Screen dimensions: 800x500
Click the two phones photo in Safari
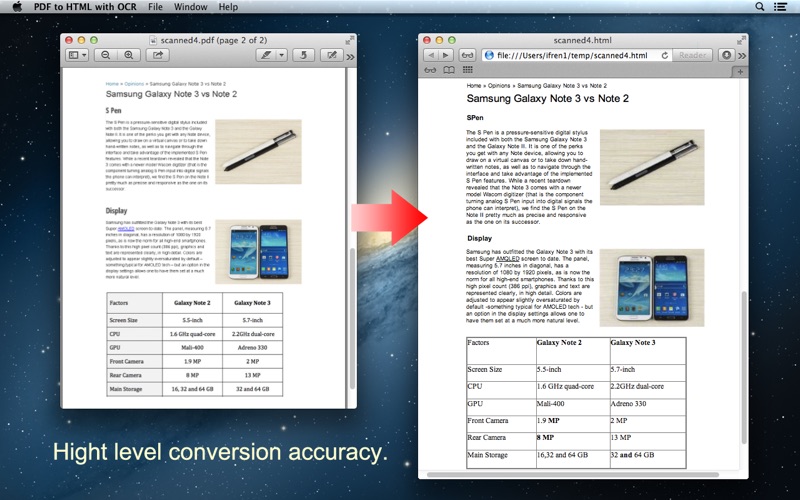pos(652,288)
